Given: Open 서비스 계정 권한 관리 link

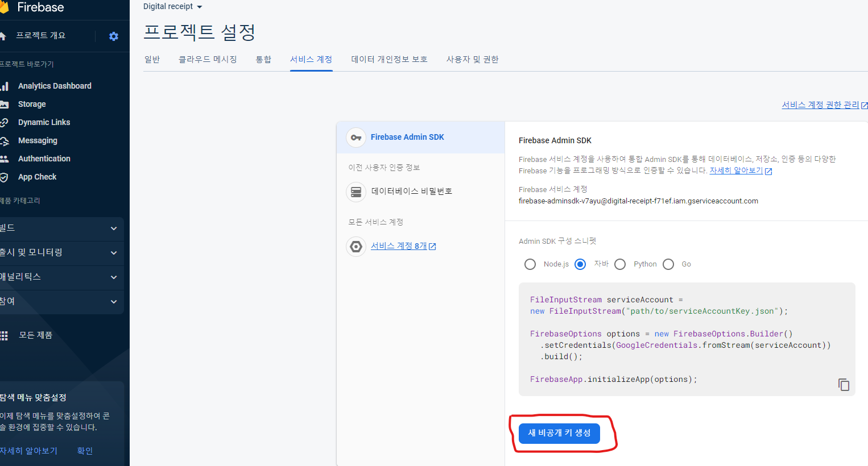Looking at the screenshot, I should click(x=820, y=105).
